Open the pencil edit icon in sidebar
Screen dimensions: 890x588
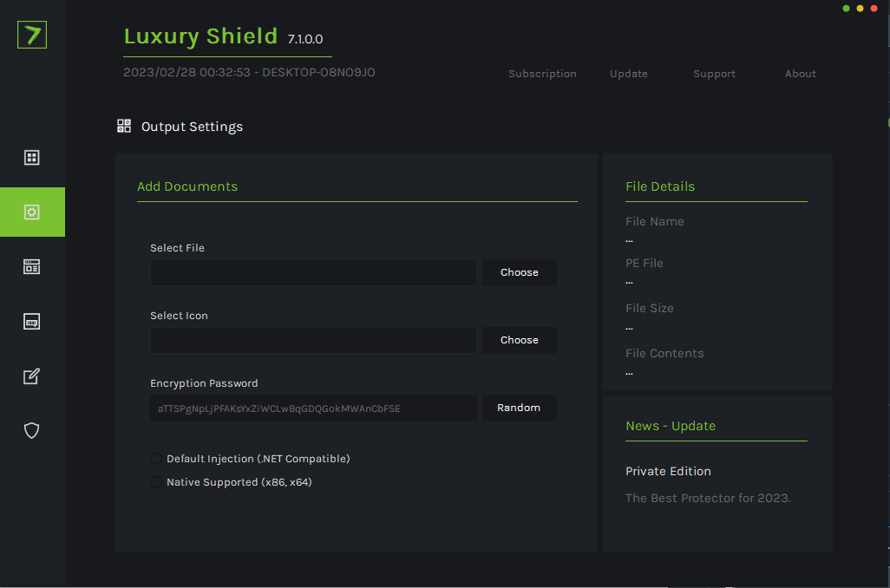click(x=32, y=376)
